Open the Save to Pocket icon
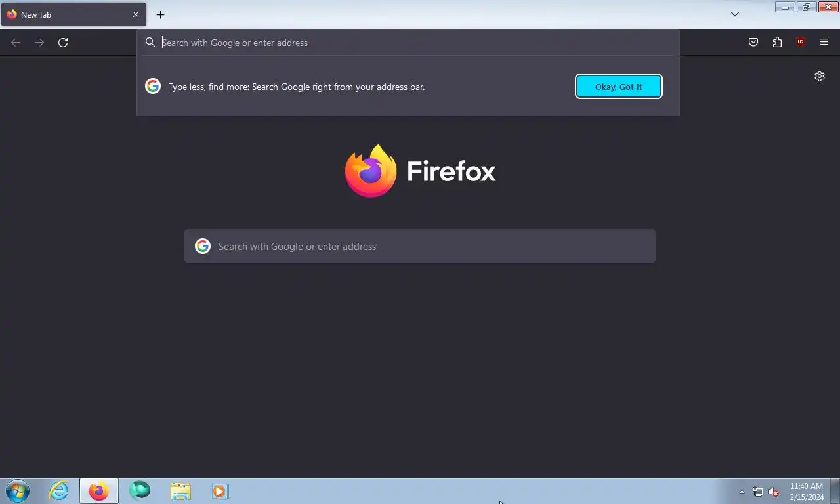Screen dimensions: 840x504 753,43
